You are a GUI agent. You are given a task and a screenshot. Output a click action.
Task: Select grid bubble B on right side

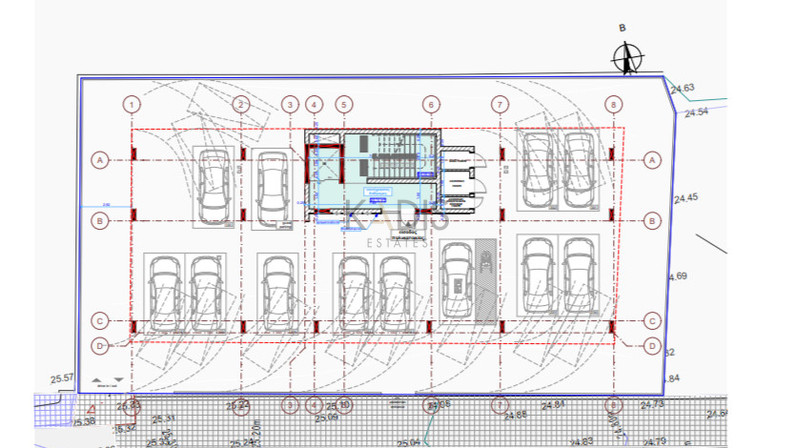(652, 220)
